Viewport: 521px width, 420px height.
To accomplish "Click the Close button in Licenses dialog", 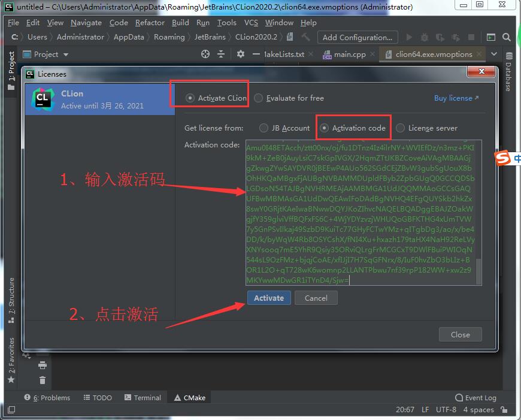I will click(460, 334).
